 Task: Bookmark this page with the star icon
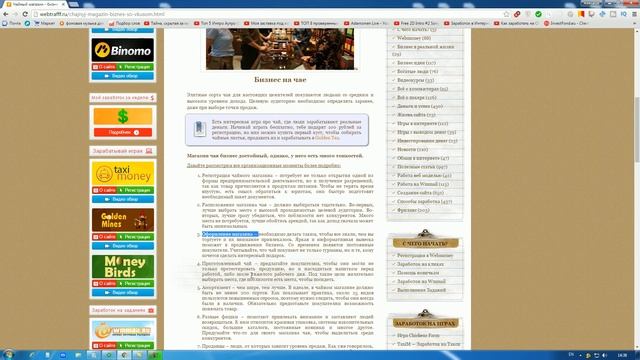[x=507, y=14]
